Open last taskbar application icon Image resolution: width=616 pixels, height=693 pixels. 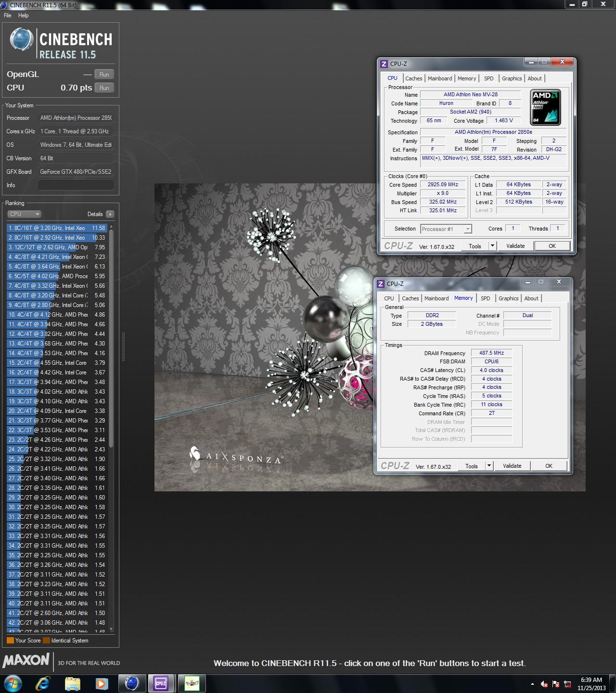(192, 683)
